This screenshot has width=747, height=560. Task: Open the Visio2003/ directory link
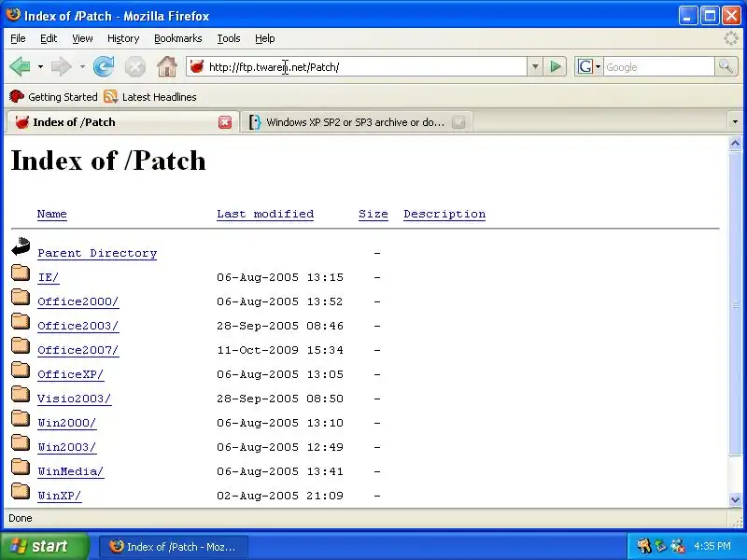[x=75, y=399]
